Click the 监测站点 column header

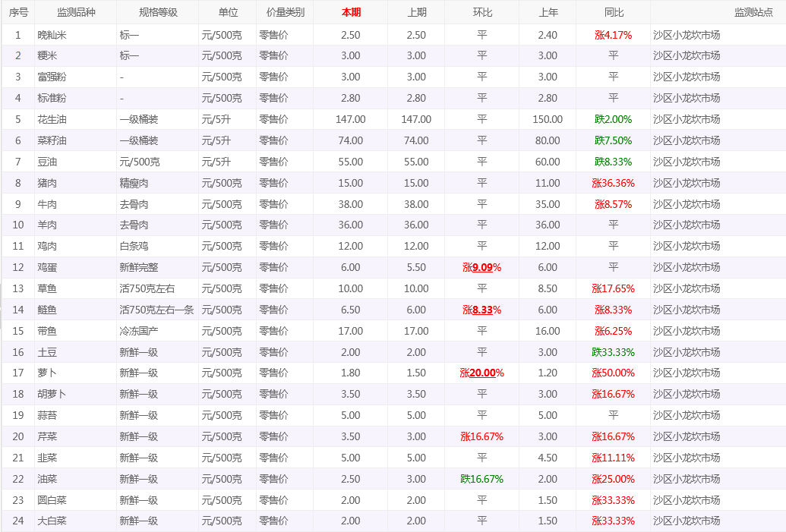pyautogui.click(x=753, y=12)
